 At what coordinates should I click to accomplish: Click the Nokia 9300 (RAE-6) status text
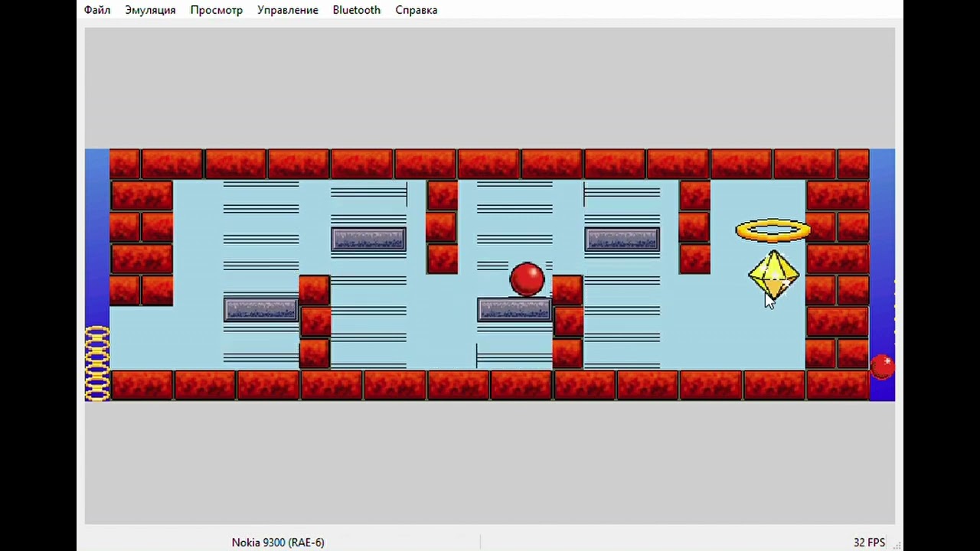(x=278, y=542)
